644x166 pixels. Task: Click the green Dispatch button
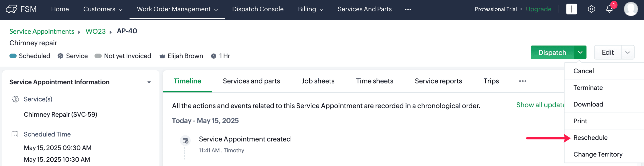pyautogui.click(x=552, y=52)
